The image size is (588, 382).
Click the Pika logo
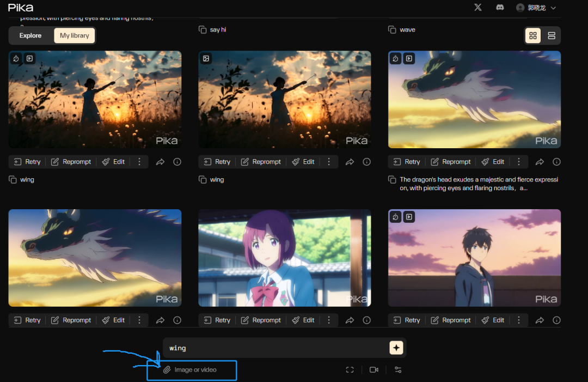coord(21,8)
